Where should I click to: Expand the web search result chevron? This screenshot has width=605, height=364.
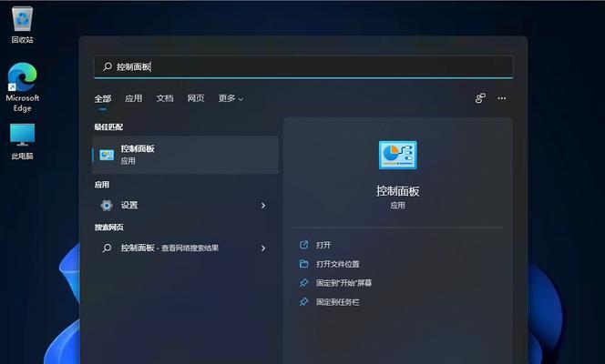[x=263, y=248]
